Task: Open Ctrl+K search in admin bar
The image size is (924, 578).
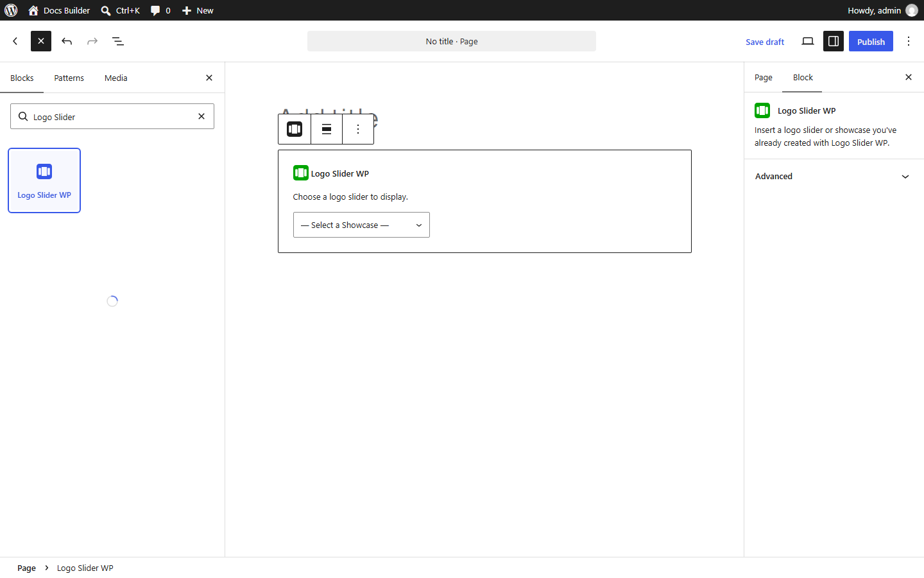Action: 120,10
